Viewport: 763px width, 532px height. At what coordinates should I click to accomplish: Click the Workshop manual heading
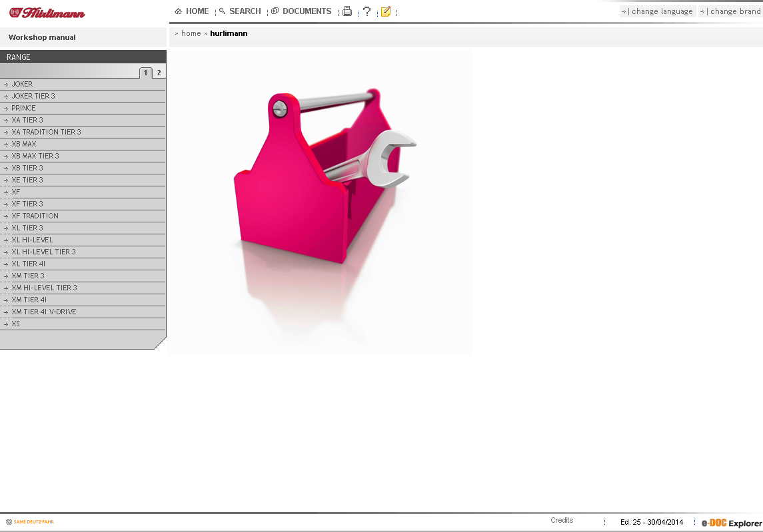[42, 37]
